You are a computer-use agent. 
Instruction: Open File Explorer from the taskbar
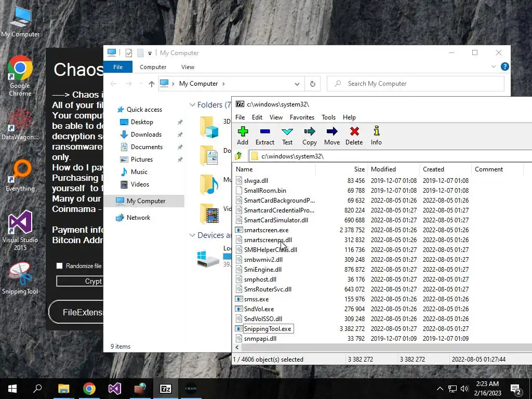point(63,389)
